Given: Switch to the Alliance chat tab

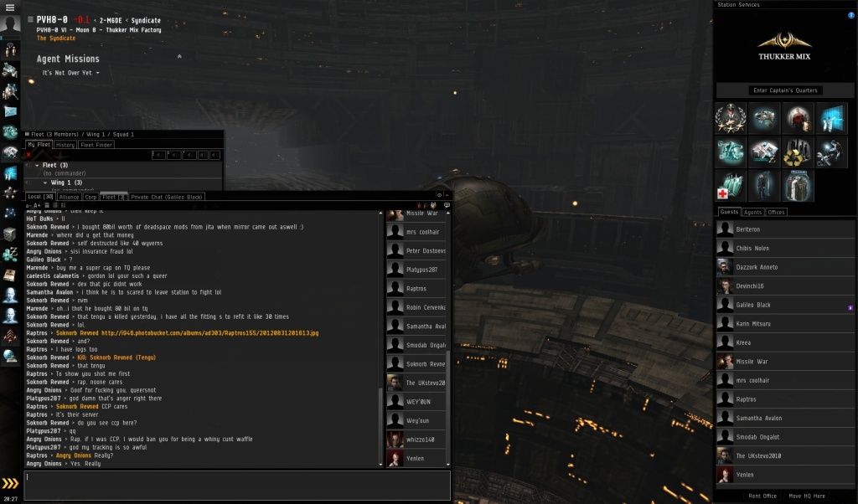Looking at the screenshot, I should [69, 197].
